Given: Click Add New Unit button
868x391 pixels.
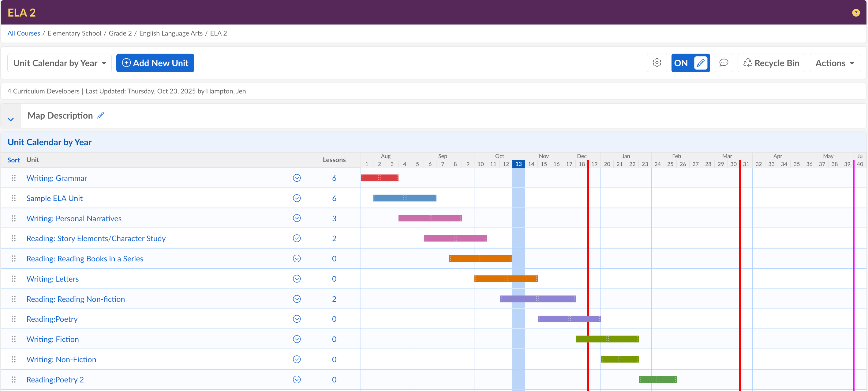Looking at the screenshot, I should point(155,63).
